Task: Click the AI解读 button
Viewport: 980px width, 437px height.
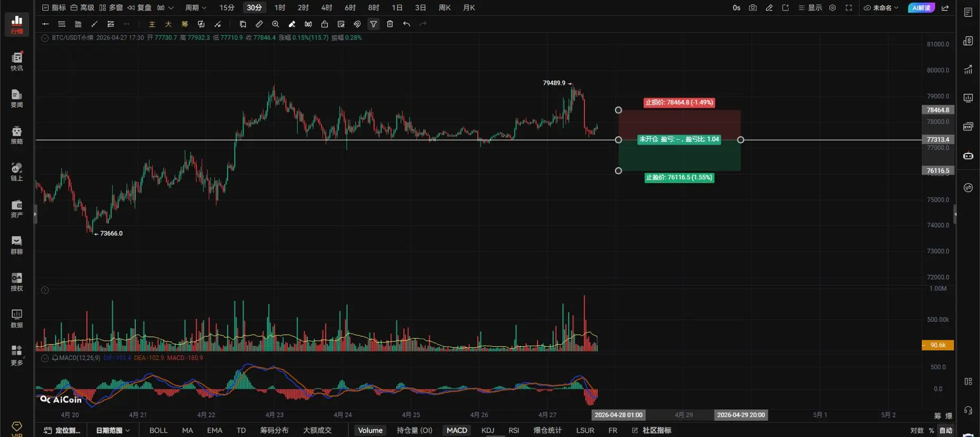Action: [921, 7]
